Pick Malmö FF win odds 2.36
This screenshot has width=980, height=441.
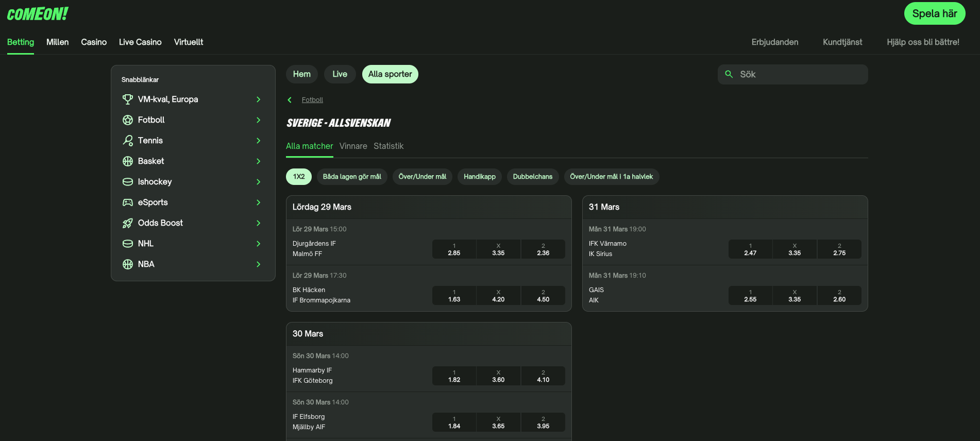click(543, 249)
